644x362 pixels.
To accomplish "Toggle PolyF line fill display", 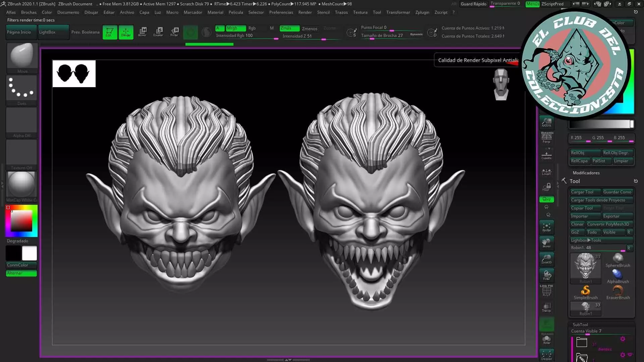I will click(546, 291).
